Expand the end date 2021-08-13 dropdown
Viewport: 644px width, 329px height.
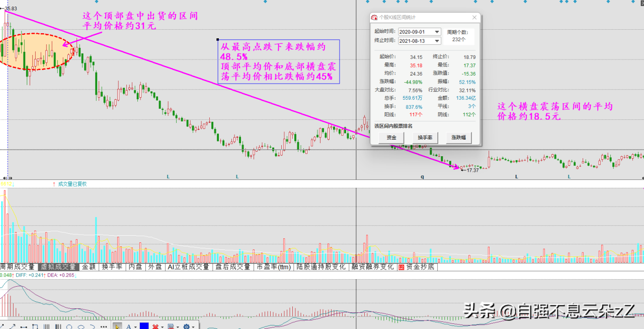click(437, 41)
